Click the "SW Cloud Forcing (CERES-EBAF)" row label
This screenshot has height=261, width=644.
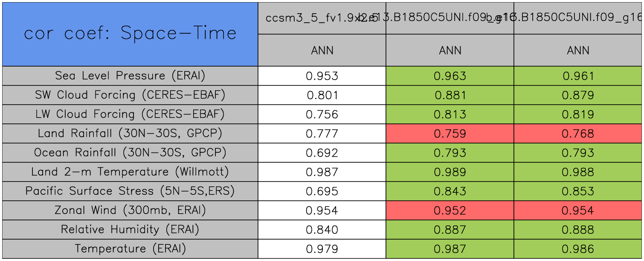[130, 95]
